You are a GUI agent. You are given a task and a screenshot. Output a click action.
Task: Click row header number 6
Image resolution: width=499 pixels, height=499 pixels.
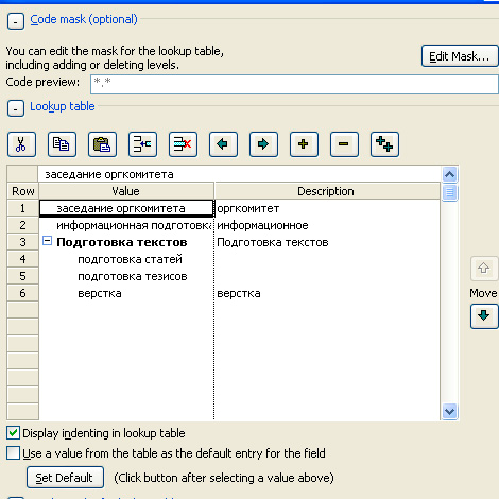(x=22, y=293)
